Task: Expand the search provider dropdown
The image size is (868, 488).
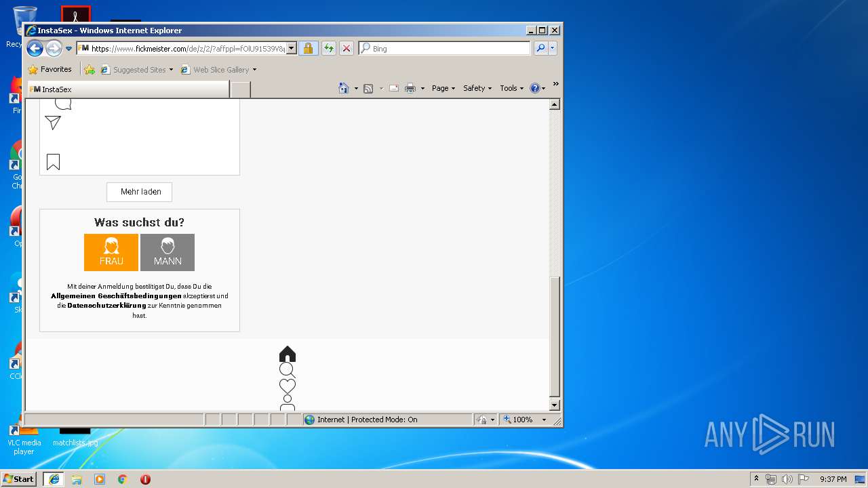Action: [x=553, y=48]
